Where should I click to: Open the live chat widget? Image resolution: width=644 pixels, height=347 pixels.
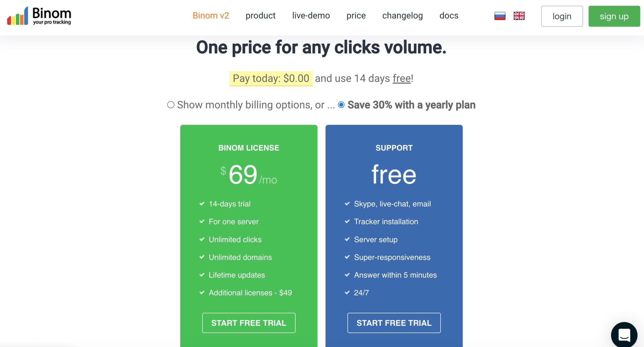click(625, 334)
